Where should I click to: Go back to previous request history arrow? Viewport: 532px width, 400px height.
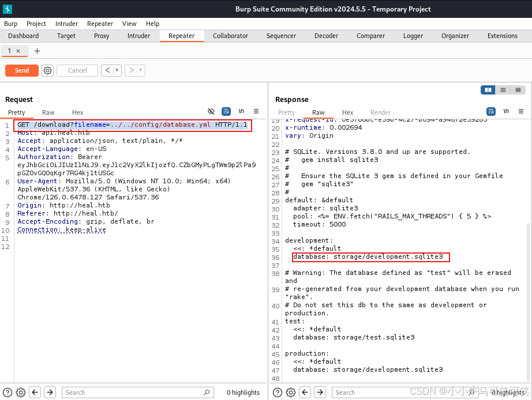pos(107,70)
